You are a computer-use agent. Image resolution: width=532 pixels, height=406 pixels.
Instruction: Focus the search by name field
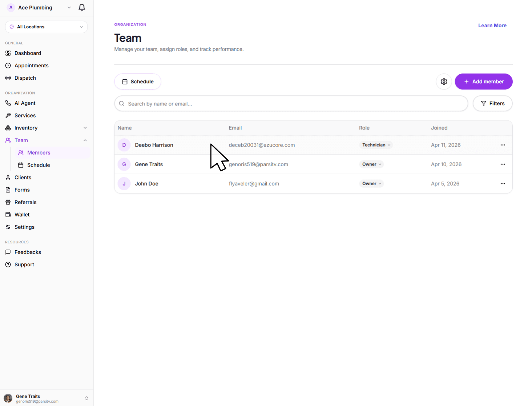point(291,104)
